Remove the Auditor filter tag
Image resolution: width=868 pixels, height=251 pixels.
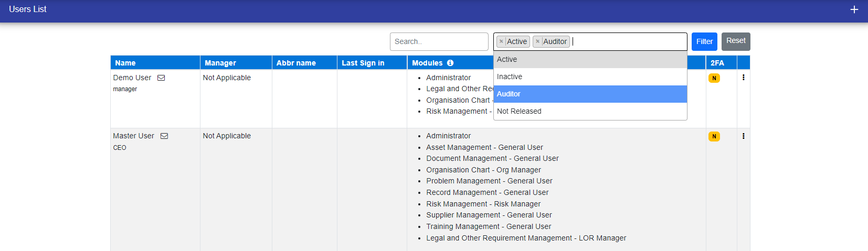coord(537,41)
